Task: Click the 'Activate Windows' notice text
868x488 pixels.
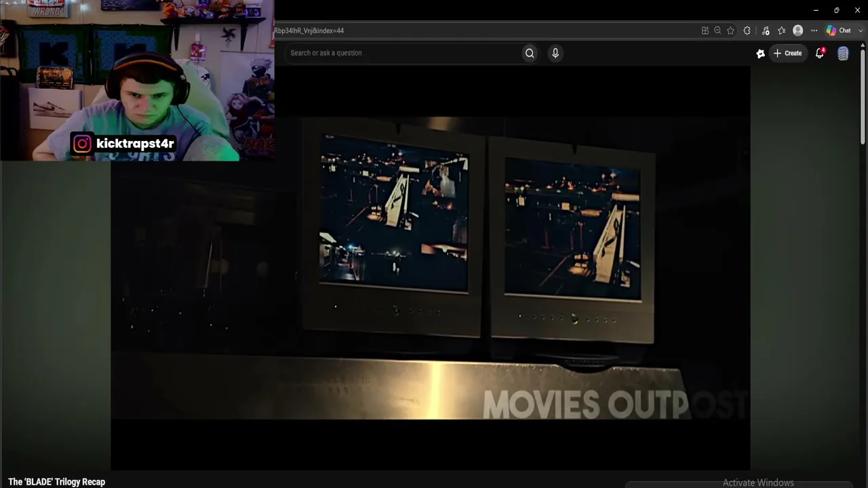Action: point(758,483)
